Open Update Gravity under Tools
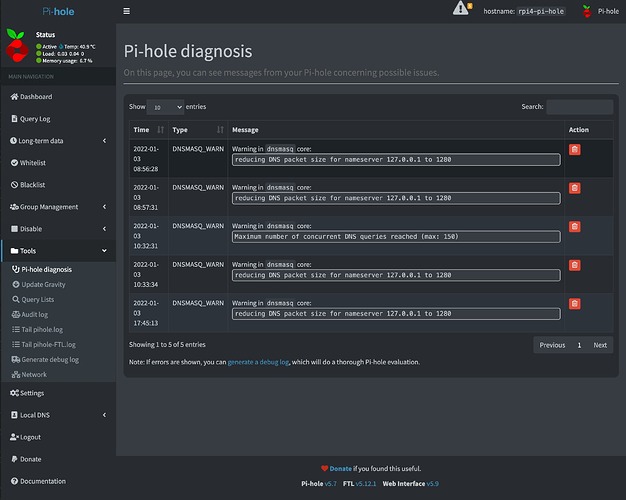626x500 pixels. pyautogui.click(x=43, y=285)
